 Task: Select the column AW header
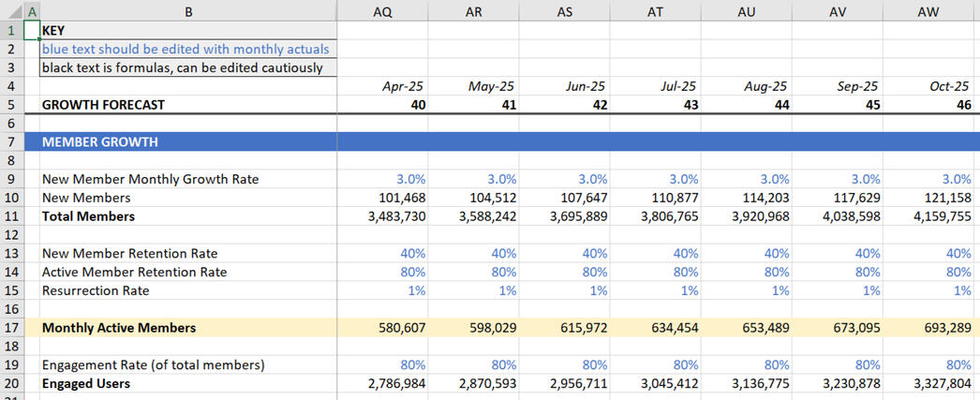(x=930, y=10)
